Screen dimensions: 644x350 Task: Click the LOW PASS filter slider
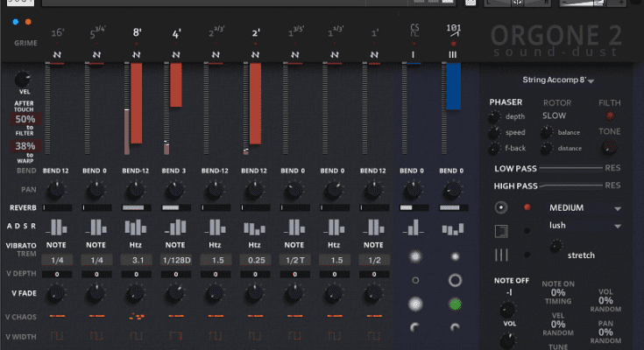coord(571,167)
